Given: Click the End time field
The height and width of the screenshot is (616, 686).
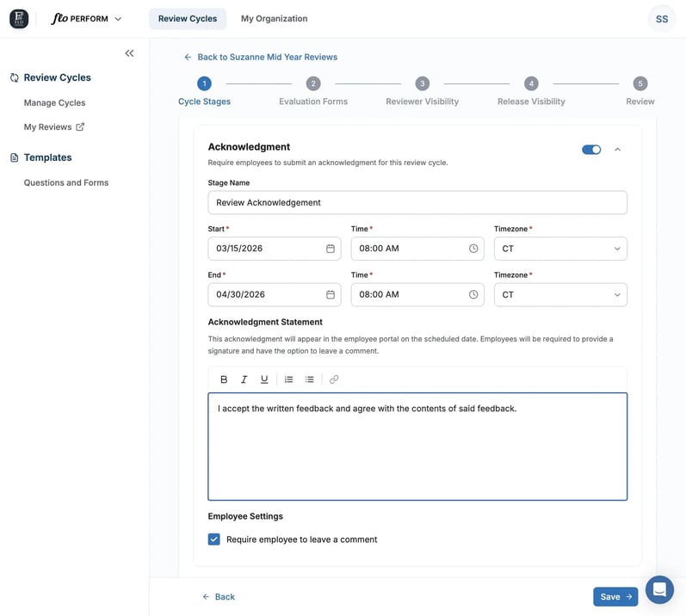Looking at the screenshot, I should (x=417, y=294).
